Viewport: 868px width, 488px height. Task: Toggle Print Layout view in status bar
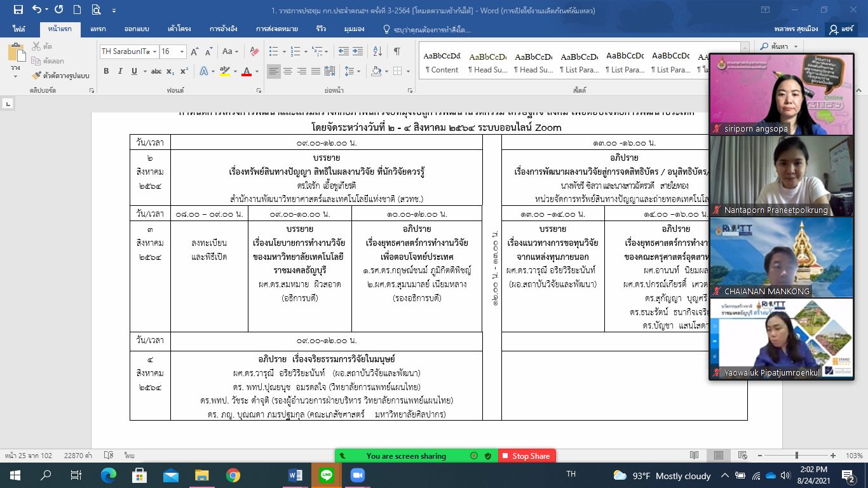click(x=717, y=456)
